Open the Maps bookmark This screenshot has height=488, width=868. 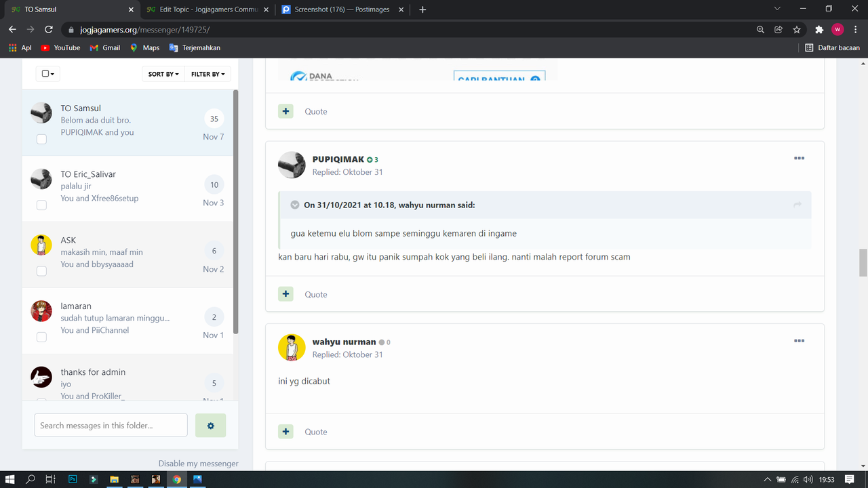point(144,48)
